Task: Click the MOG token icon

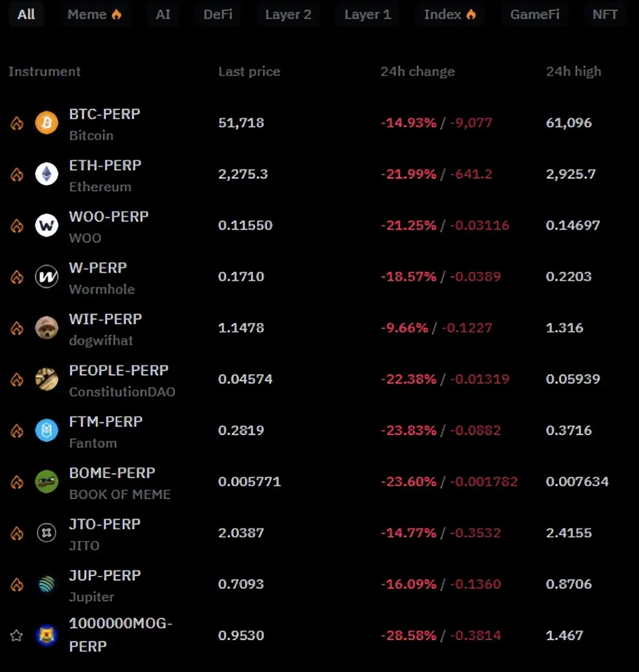Action: point(46,635)
